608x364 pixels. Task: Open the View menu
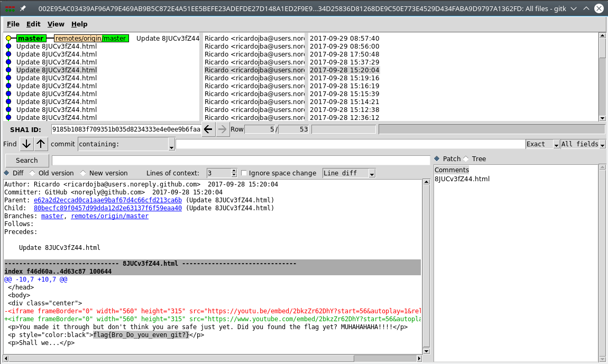click(x=56, y=24)
